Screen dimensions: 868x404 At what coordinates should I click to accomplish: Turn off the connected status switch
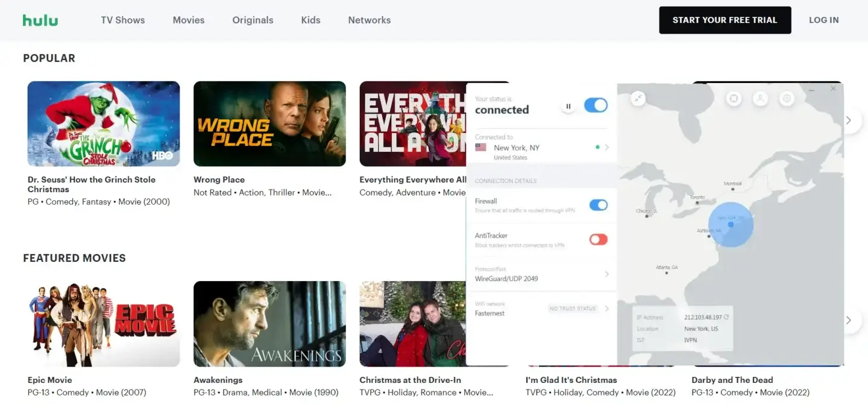[x=596, y=105]
